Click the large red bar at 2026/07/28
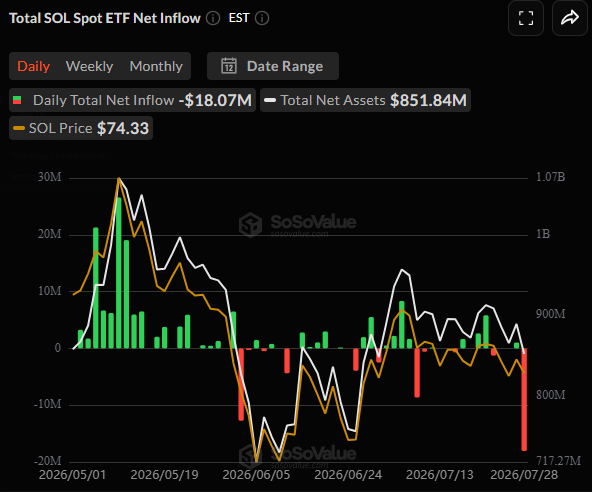 pos(524,399)
